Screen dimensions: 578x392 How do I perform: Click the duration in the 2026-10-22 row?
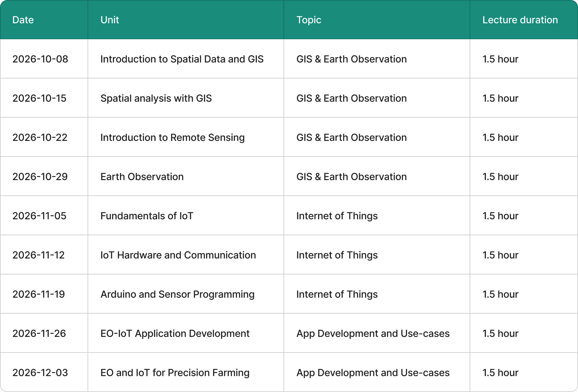click(501, 138)
